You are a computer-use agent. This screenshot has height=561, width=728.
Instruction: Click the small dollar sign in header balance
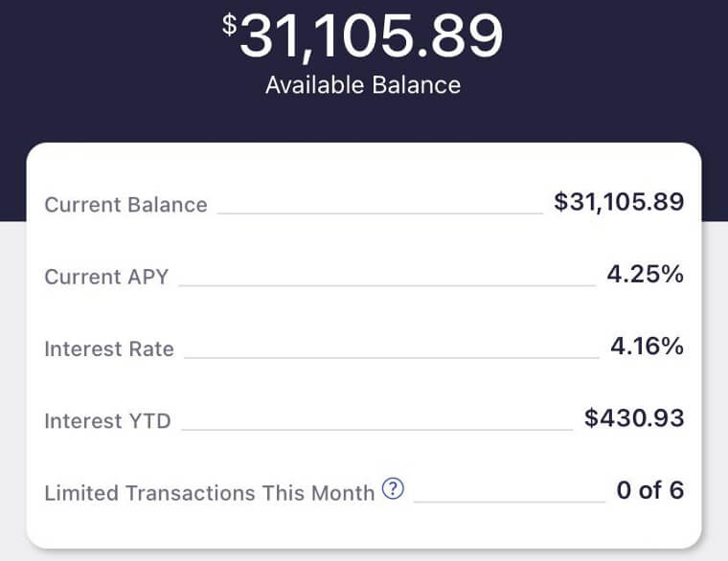[229, 25]
